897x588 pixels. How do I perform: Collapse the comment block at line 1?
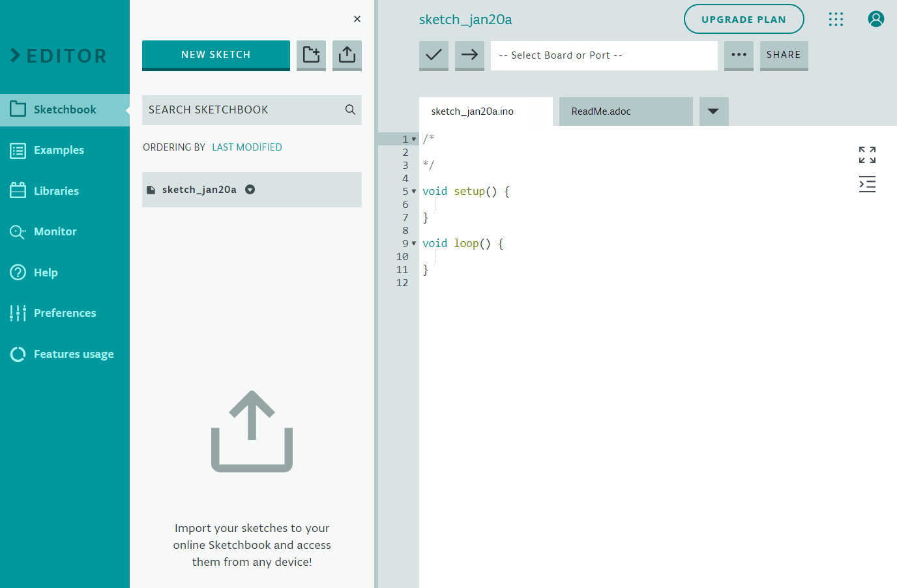pos(414,139)
